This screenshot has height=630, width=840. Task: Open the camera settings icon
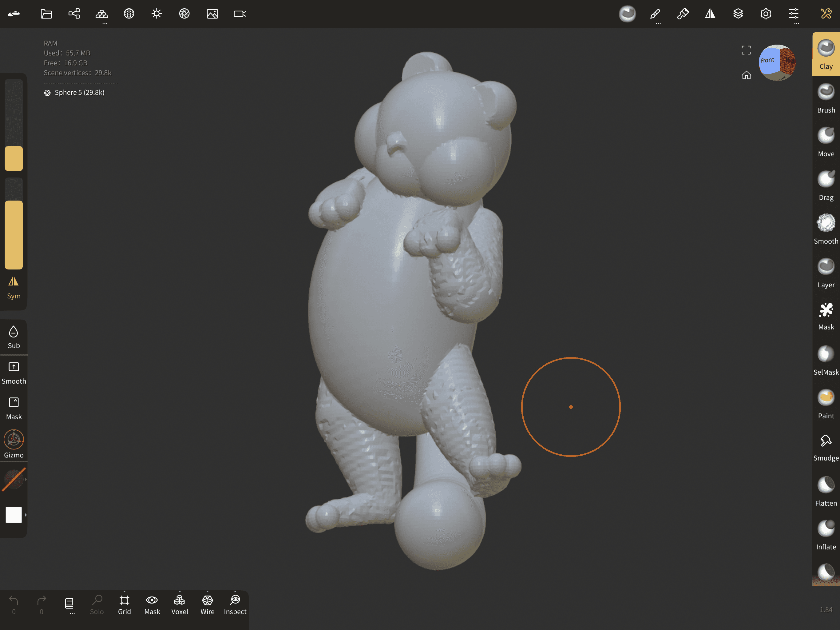(240, 14)
